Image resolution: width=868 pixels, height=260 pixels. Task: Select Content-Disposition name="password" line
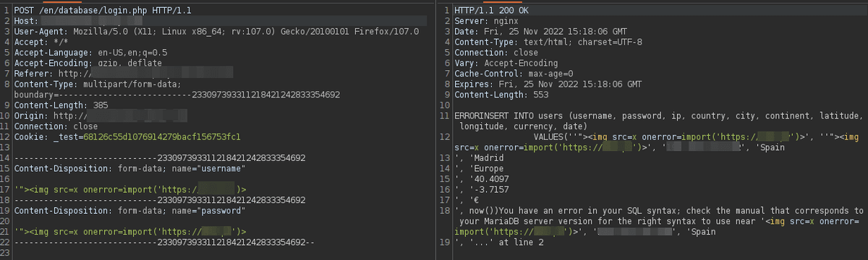pos(130,210)
